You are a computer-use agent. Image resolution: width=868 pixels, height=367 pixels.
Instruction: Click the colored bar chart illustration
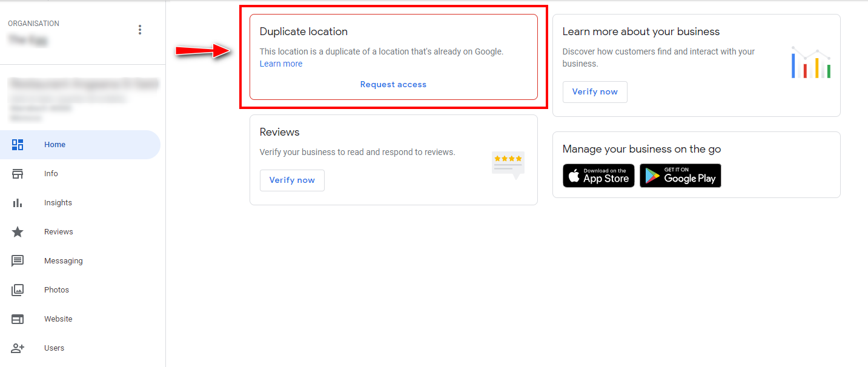pos(811,62)
